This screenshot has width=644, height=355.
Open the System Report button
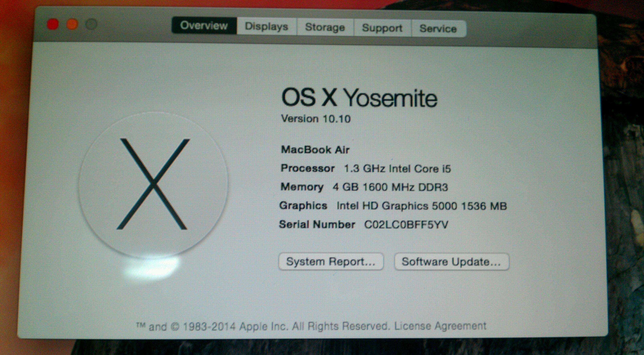click(331, 261)
